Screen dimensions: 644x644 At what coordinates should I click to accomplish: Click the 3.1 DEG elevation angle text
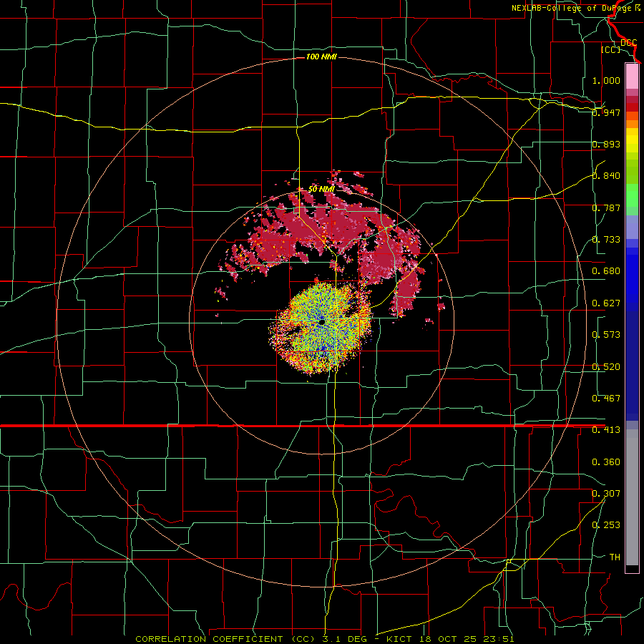tap(343, 639)
